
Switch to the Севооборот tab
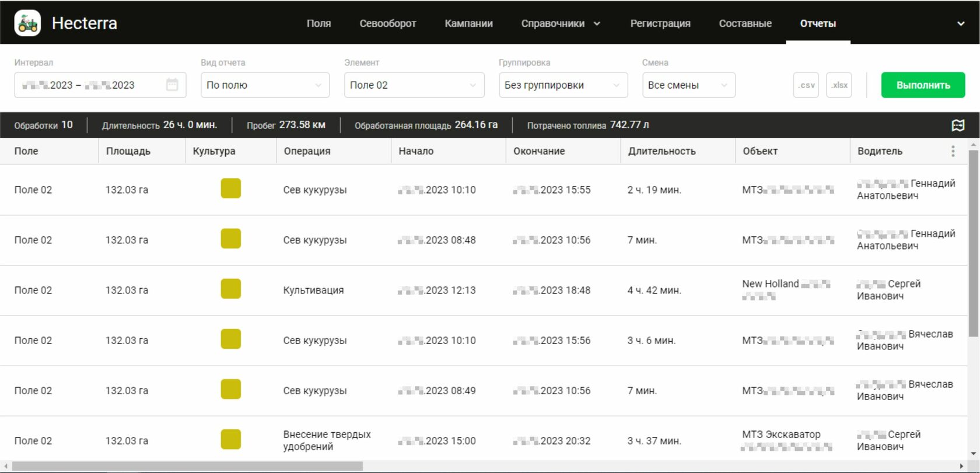(x=388, y=23)
